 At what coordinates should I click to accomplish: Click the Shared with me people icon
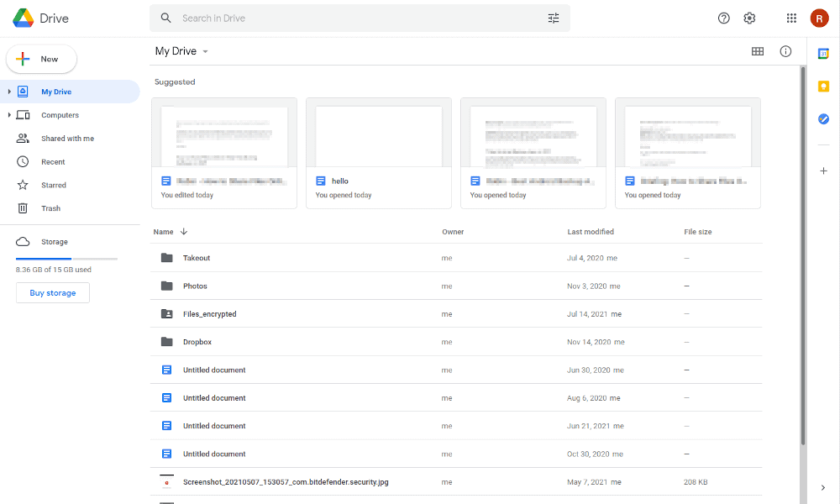(23, 139)
